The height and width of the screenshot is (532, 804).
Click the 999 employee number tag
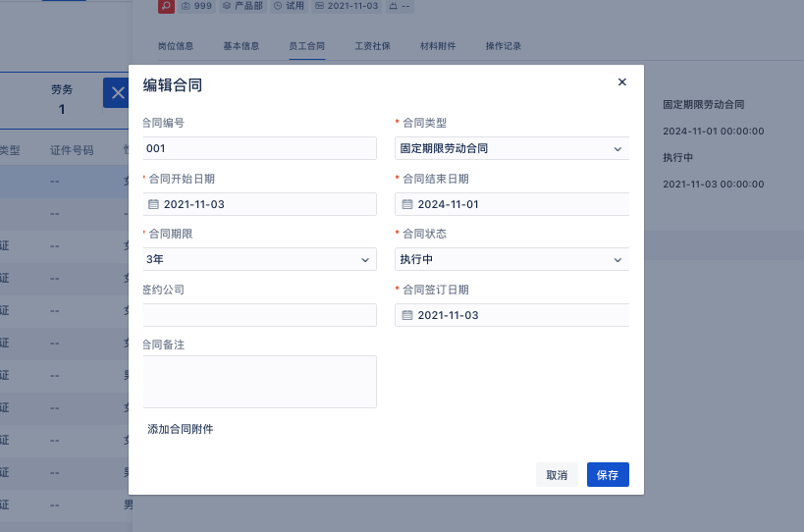click(x=197, y=6)
